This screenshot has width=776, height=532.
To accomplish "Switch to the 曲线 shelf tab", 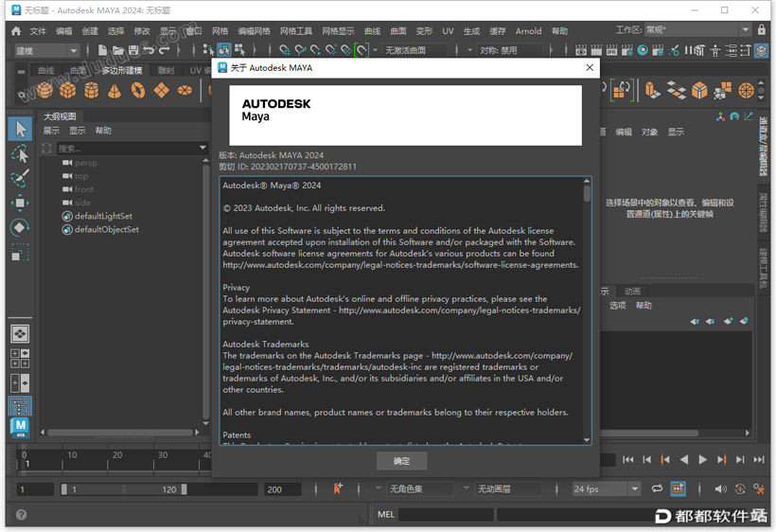I will [46, 71].
